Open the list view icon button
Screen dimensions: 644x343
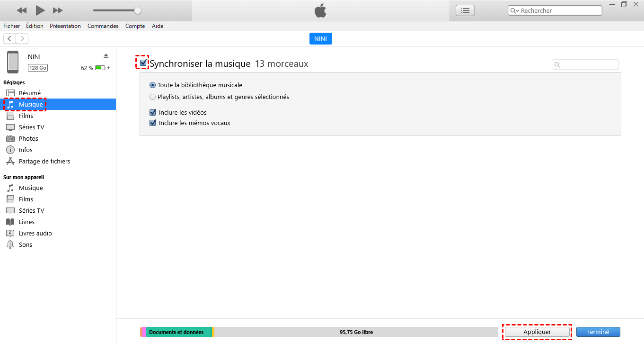465,10
